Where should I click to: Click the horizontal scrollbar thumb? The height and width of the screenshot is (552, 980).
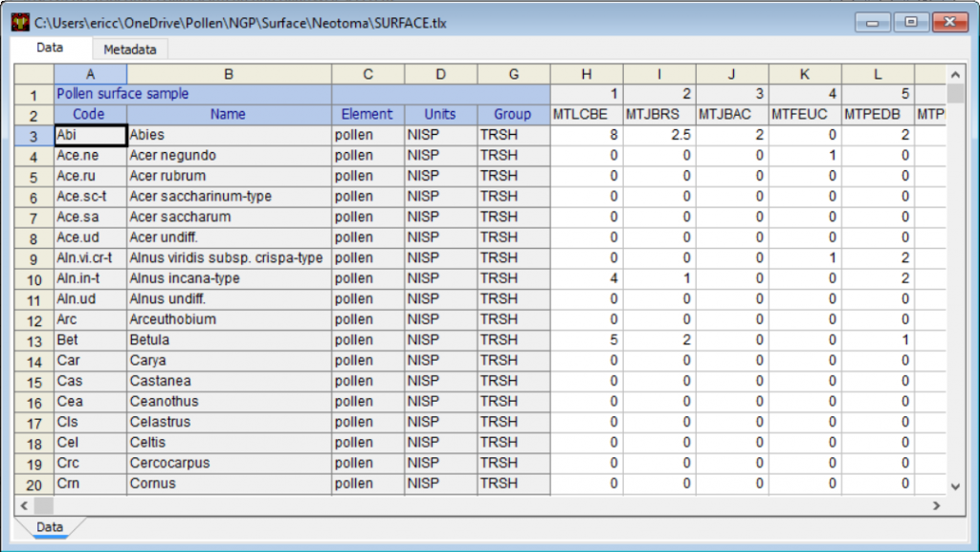pyautogui.click(x=44, y=505)
